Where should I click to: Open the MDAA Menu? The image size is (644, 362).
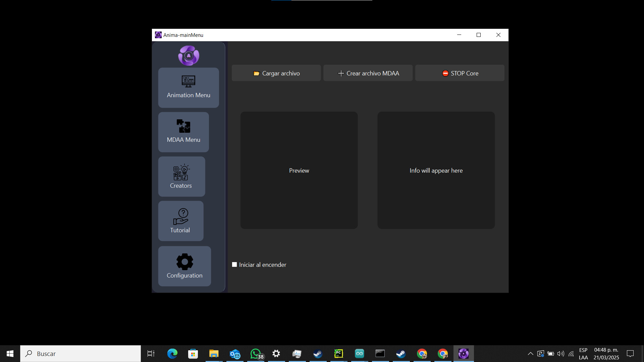tap(183, 132)
